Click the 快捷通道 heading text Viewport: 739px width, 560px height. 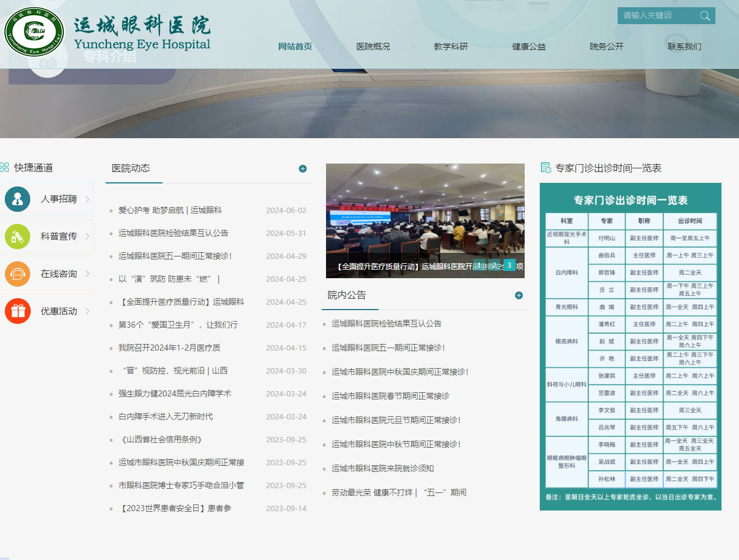34,168
